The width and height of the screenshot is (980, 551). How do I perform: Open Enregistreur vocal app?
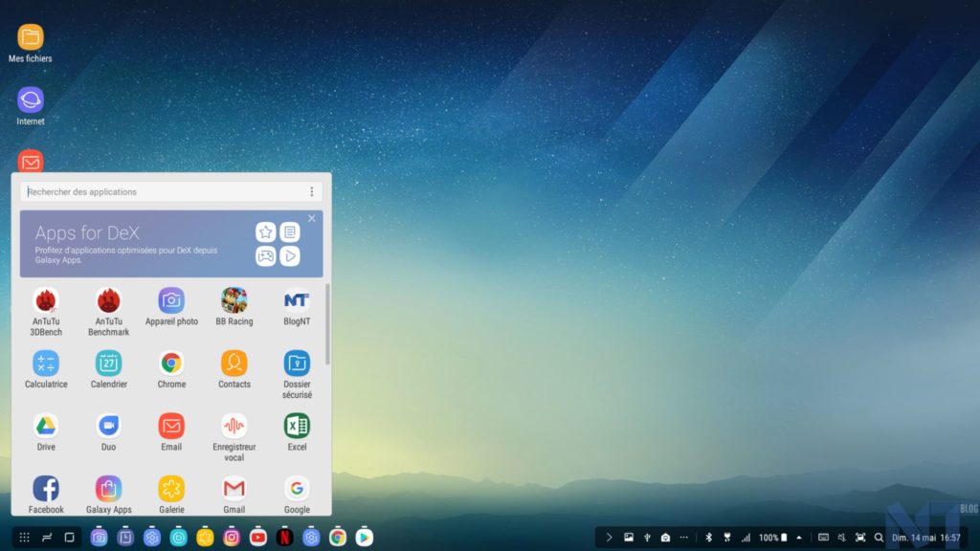pyautogui.click(x=234, y=437)
